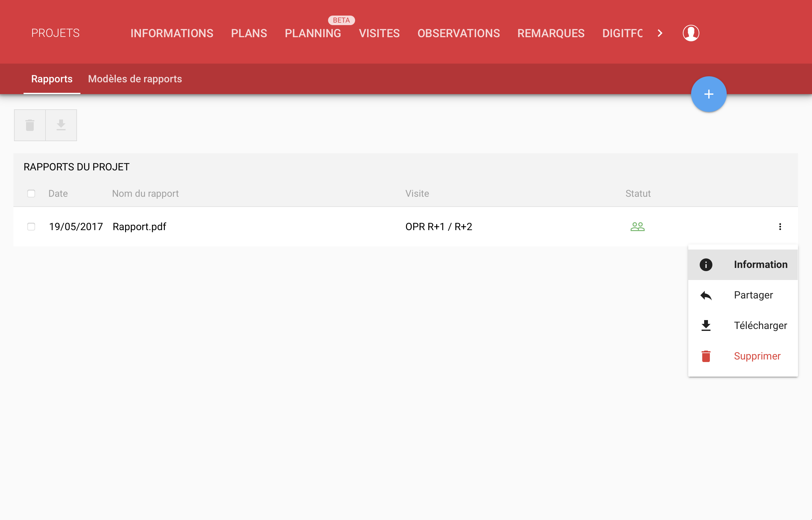Go to PROJETS link in header

click(55, 33)
